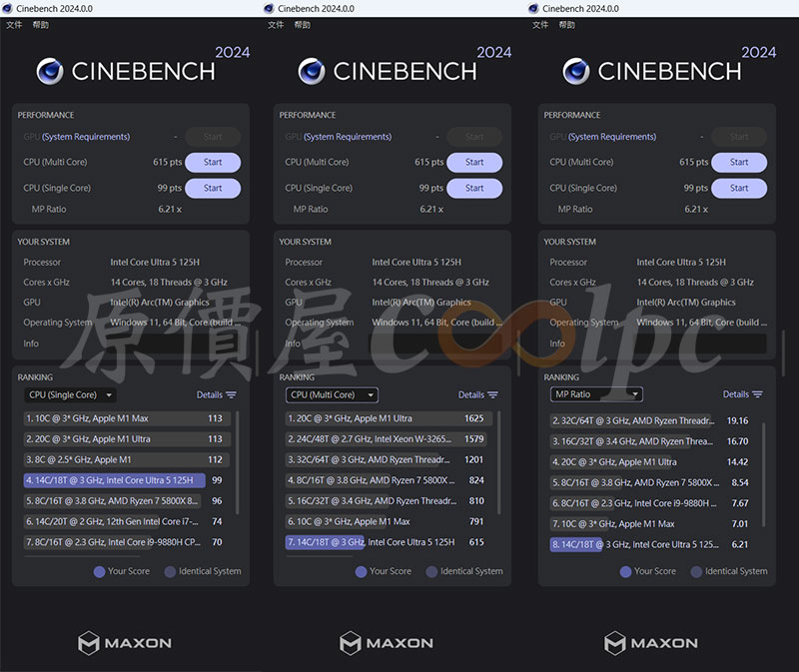799x672 pixels.
Task: Click Maxon logo in single-core ranking window
Action: [125, 643]
